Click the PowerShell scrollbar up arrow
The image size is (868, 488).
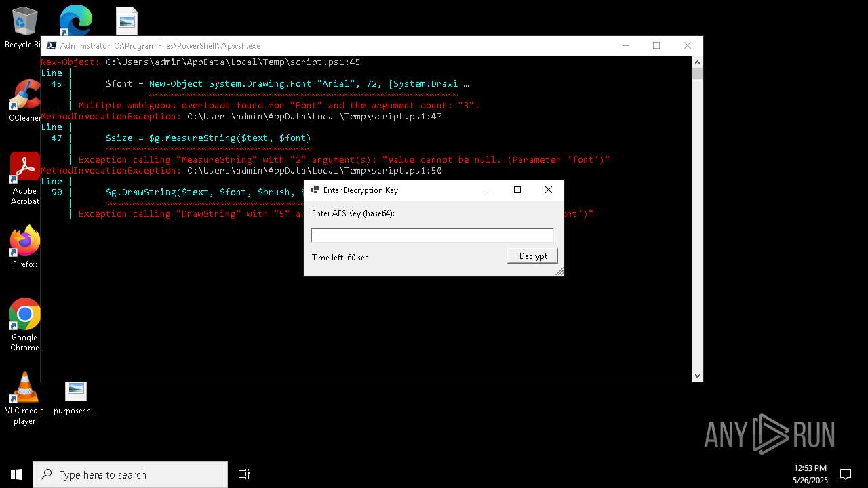pos(697,62)
